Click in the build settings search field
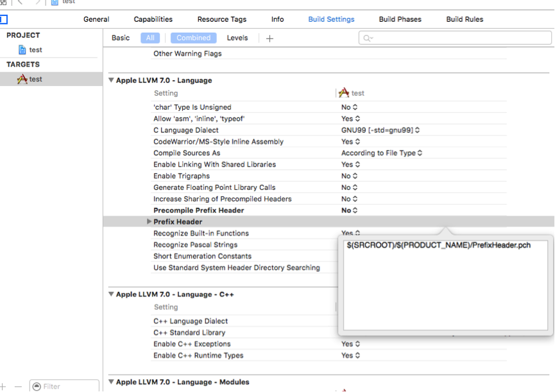The width and height of the screenshot is (555, 392). point(455,38)
